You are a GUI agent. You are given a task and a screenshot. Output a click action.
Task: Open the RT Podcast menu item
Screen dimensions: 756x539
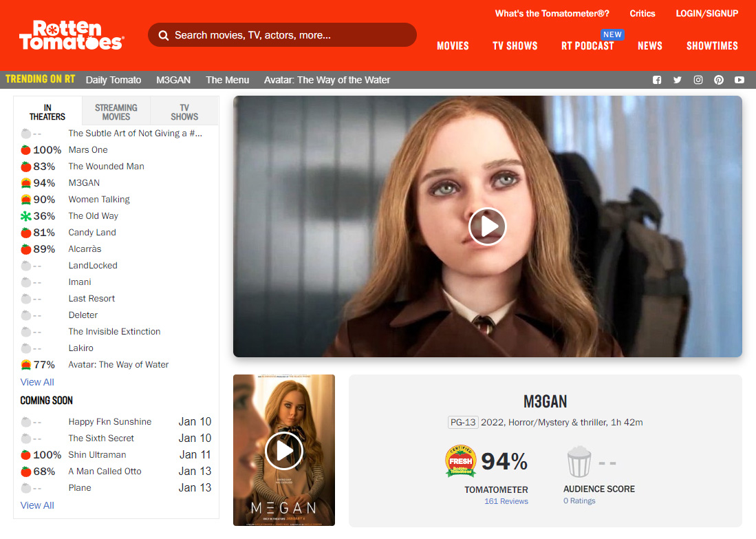coord(587,46)
